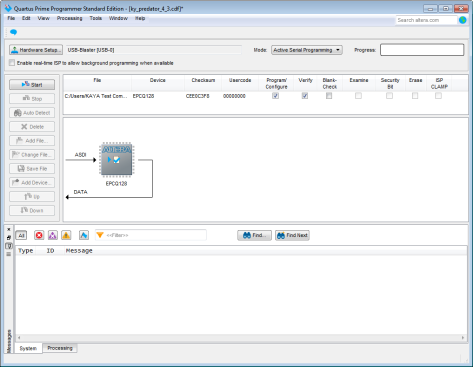473x367 pixels.
Task: Toggle the Security Bit checkbox for EPCQ128
Action: click(x=389, y=96)
